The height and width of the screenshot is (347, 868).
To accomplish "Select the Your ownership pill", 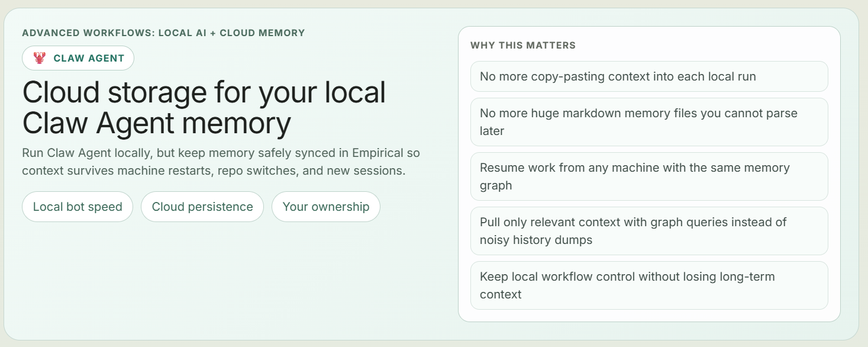I will (326, 207).
